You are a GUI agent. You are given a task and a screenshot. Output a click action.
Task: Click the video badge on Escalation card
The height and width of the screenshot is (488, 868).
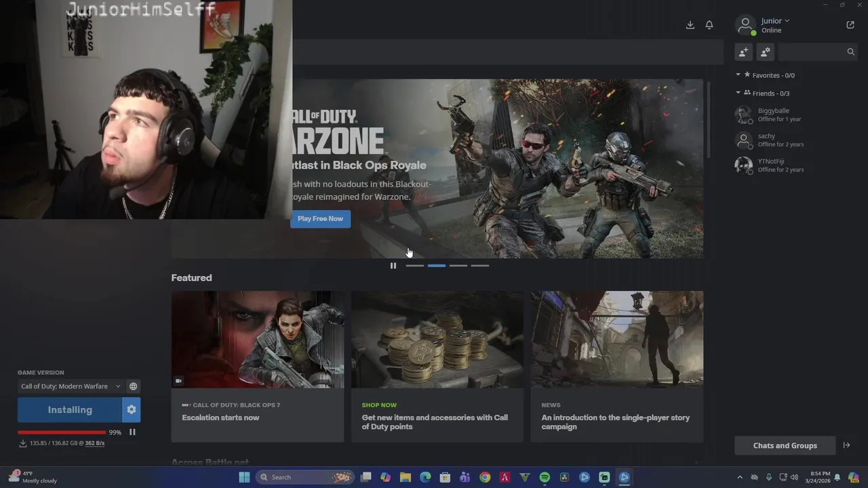click(179, 381)
